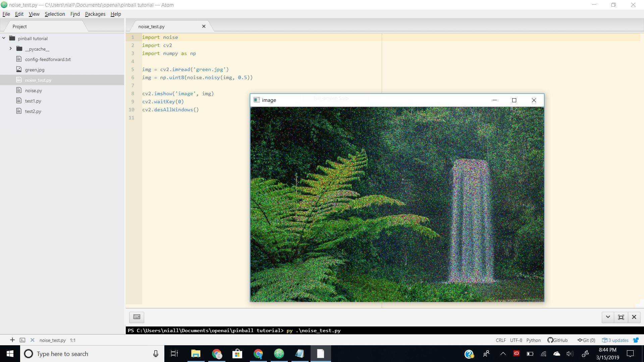The height and width of the screenshot is (362, 644).
Task: Open noise.py from the project tree
Action: 33,90
